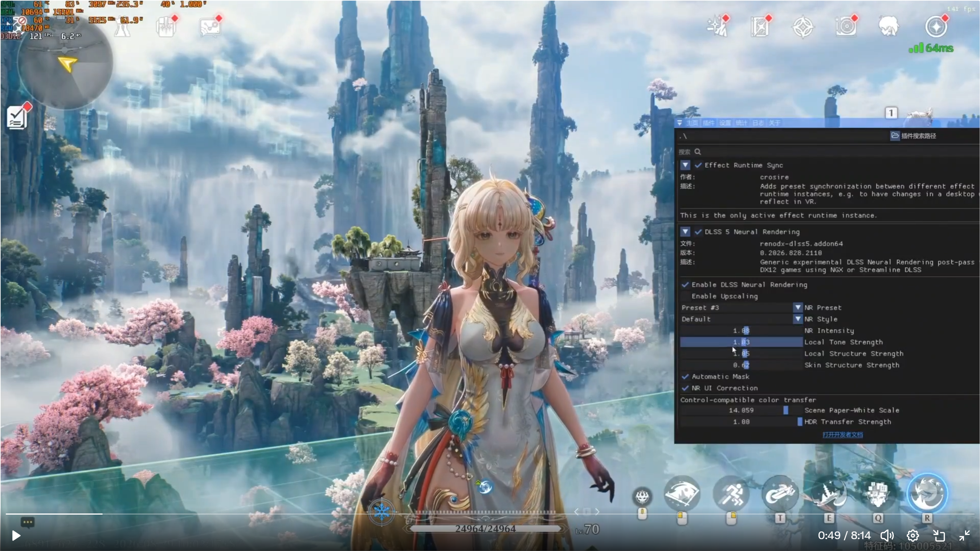Viewport: 980px width, 551px height.
Task: Open video settings gear
Action: (913, 535)
